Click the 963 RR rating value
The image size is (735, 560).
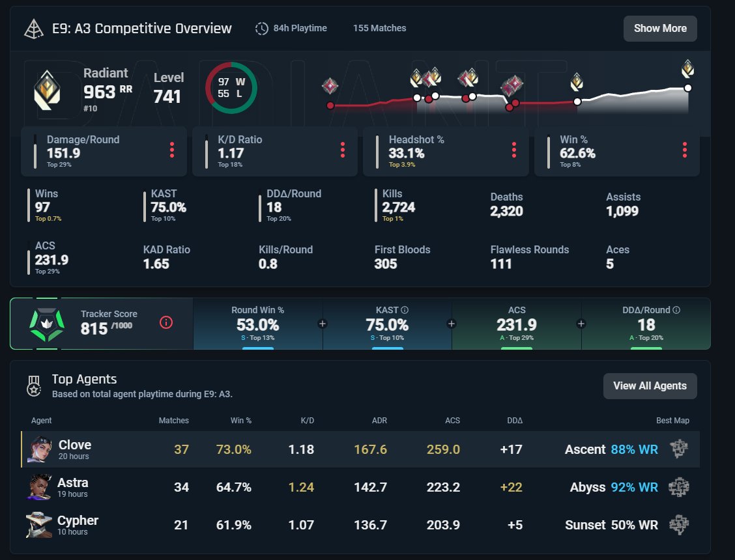click(108, 92)
